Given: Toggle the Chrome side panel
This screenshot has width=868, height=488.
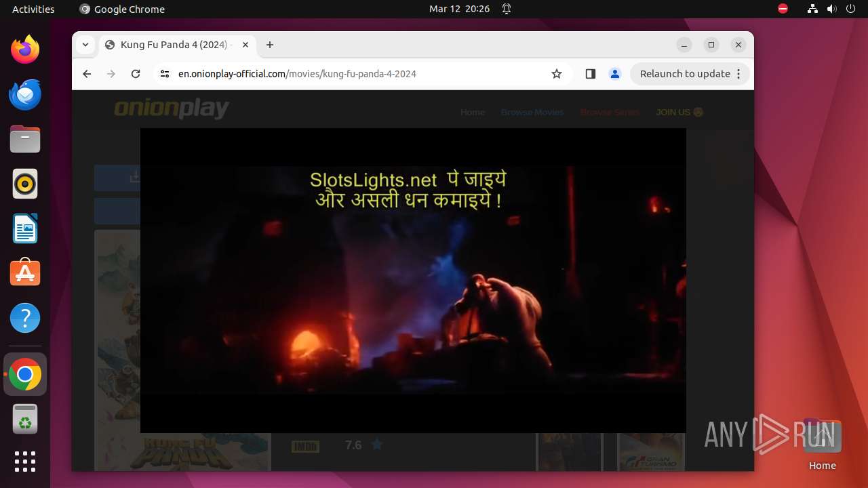Looking at the screenshot, I should coord(590,74).
